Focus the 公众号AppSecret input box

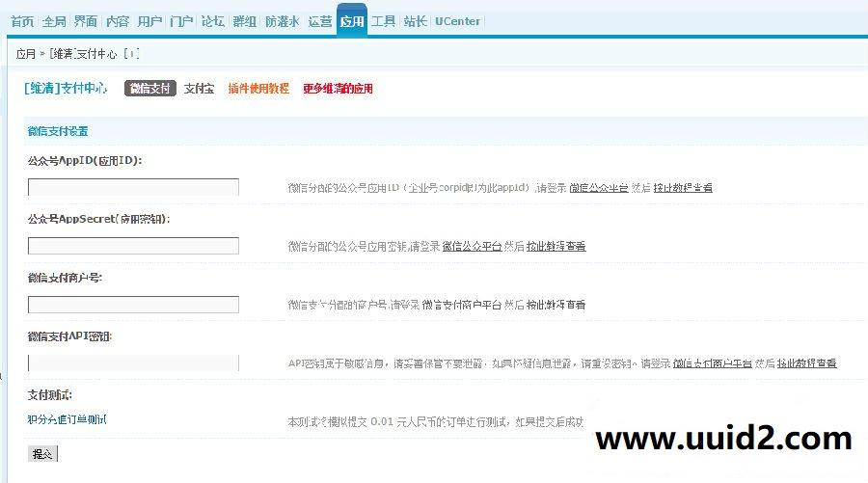pyautogui.click(x=133, y=246)
